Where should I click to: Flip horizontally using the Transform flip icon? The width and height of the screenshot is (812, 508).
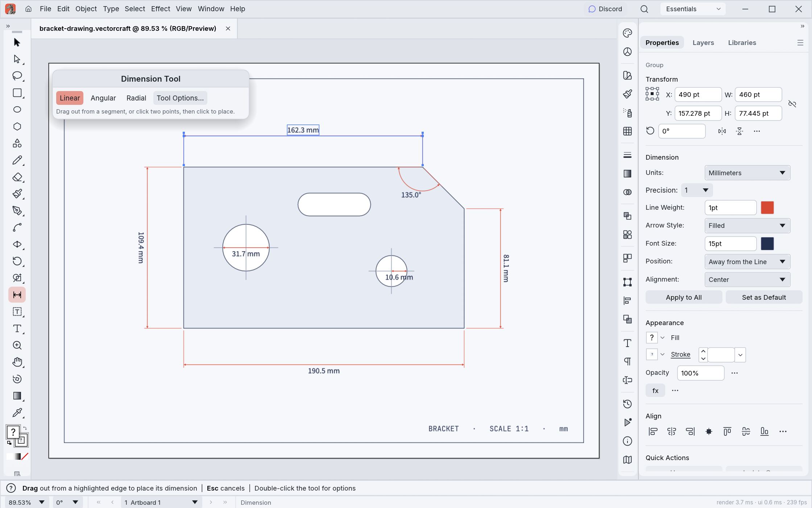tap(722, 131)
